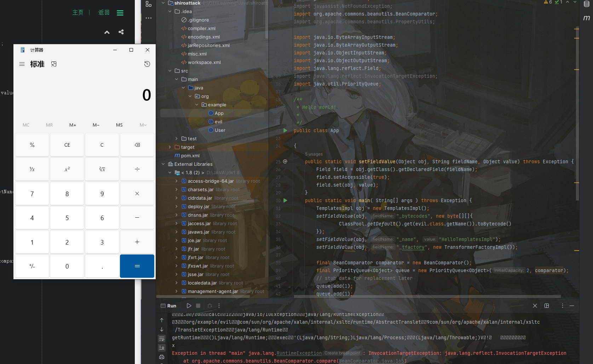The width and height of the screenshot is (593, 364).
Task: Click the collapse up-arrow icon beside share
Action: 107,32
